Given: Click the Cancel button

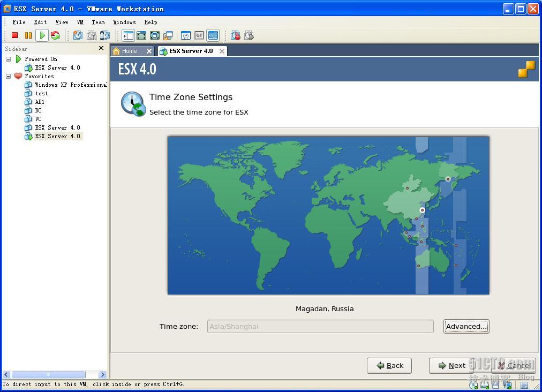Looking at the screenshot, I should (514, 366).
